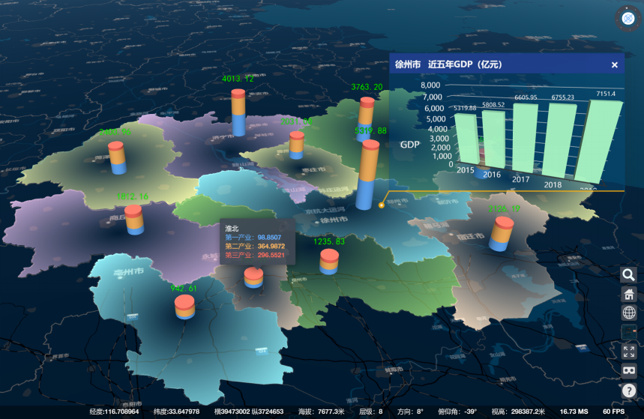The width and height of the screenshot is (644, 419).
Task: Click the 第二产业 value in 淮北 tooltip
Action: click(x=271, y=246)
